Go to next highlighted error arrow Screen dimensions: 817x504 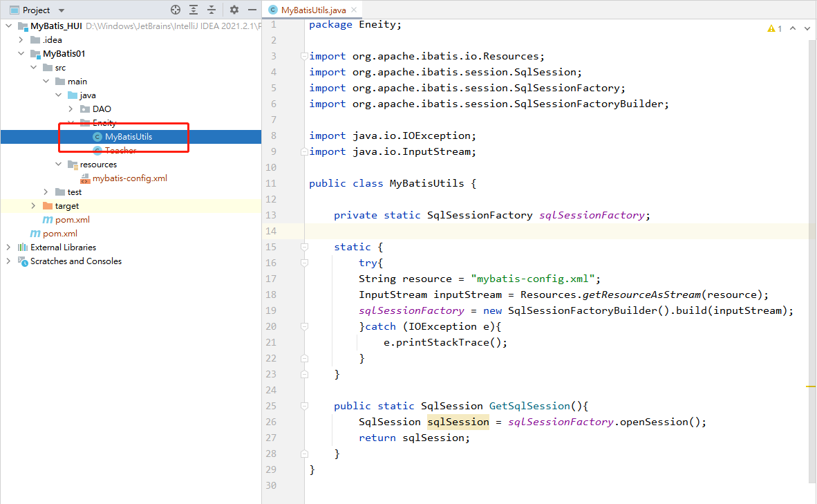[x=807, y=28]
